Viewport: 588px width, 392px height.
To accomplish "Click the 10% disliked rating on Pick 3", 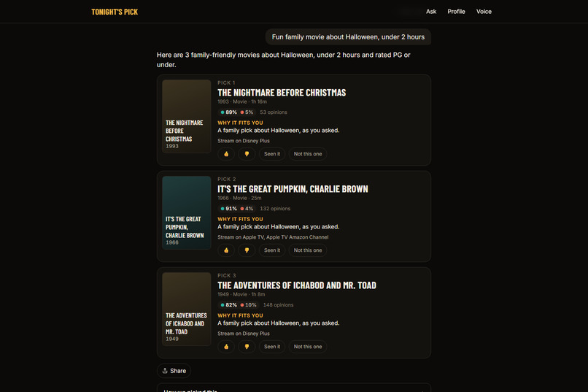I will coord(248,305).
